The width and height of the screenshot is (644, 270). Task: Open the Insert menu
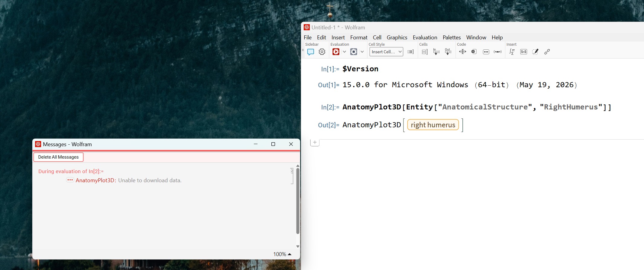click(338, 38)
